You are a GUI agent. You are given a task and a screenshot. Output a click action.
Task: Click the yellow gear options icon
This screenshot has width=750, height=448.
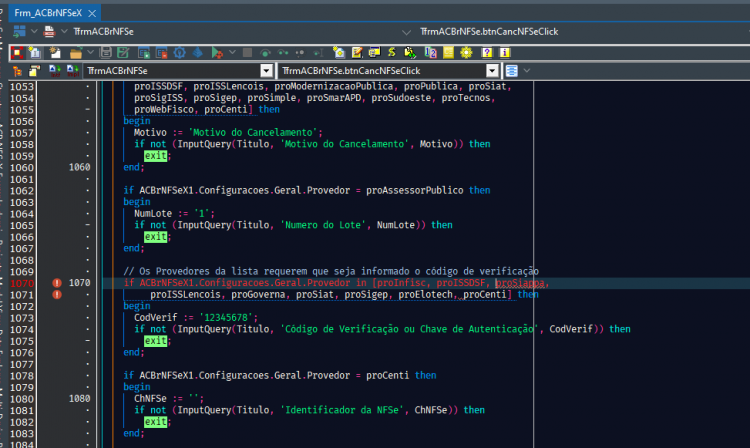pos(466,53)
